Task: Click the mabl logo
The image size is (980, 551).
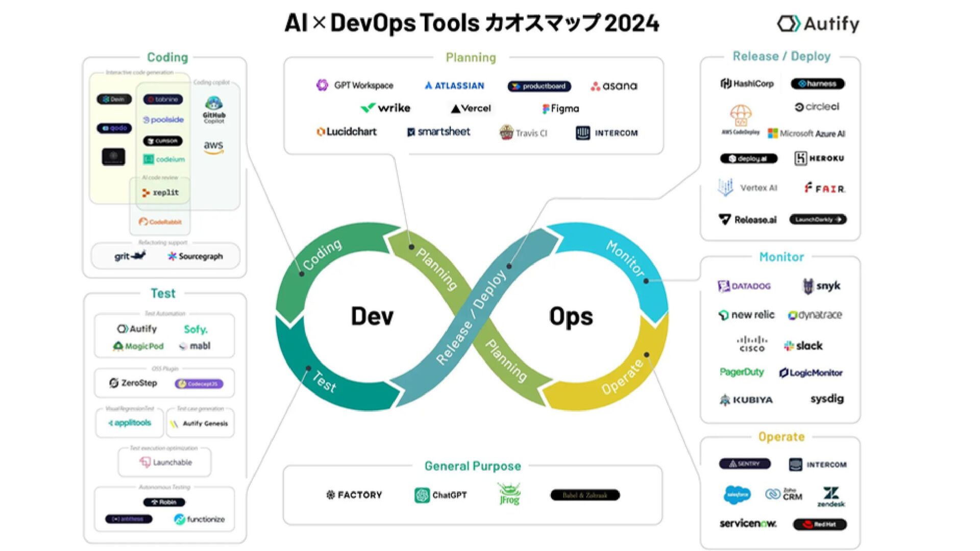Action: point(194,346)
